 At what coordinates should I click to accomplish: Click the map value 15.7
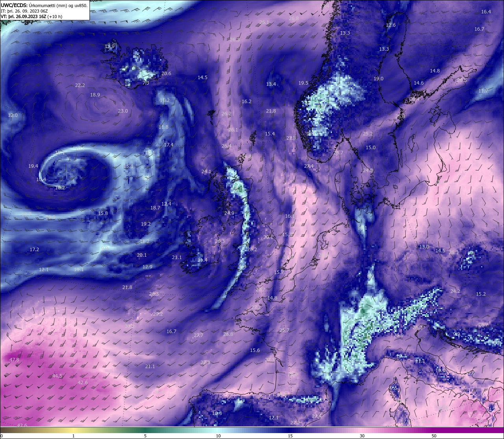point(279,272)
